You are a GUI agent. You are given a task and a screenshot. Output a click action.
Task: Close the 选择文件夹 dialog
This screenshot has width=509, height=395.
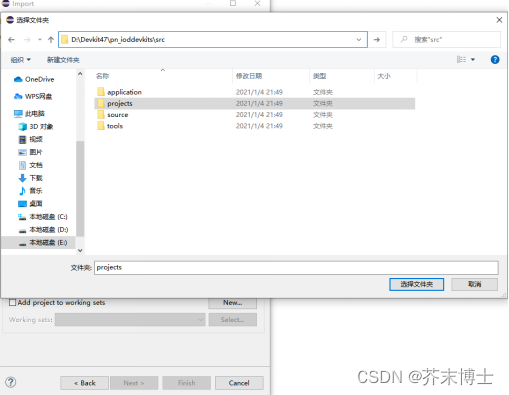[499, 20]
